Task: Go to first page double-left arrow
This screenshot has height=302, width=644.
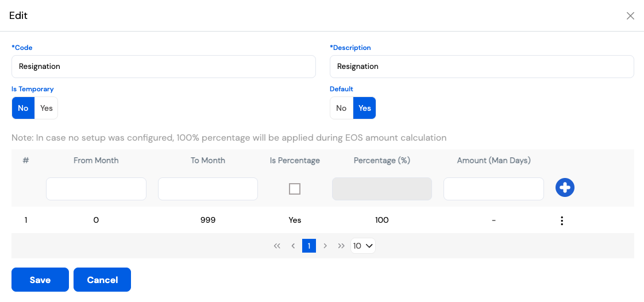Action: tap(277, 246)
